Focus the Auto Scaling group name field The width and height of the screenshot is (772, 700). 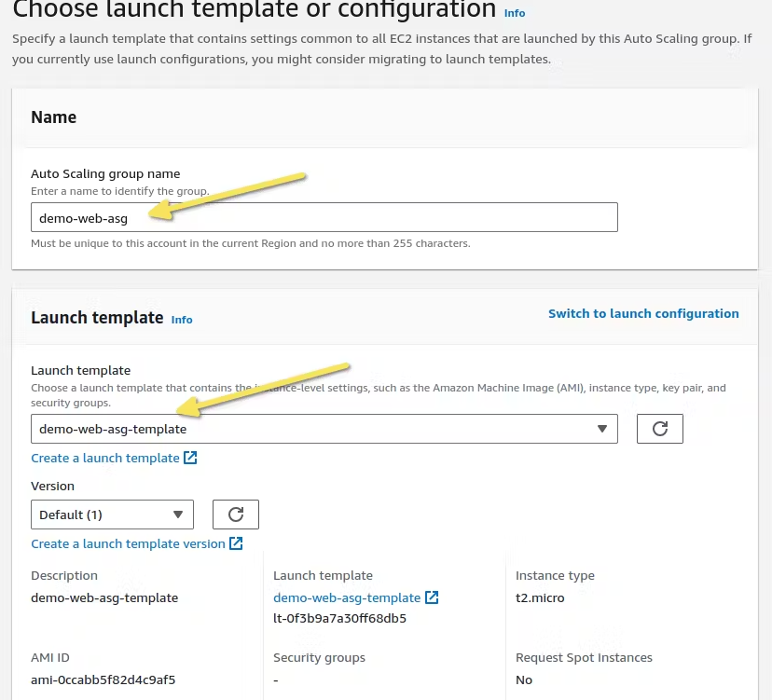(x=324, y=217)
